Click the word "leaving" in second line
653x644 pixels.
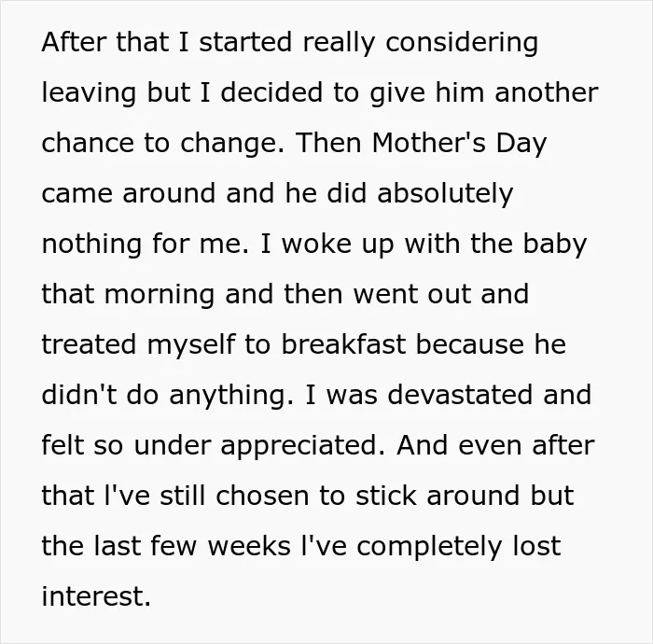click(x=90, y=93)
